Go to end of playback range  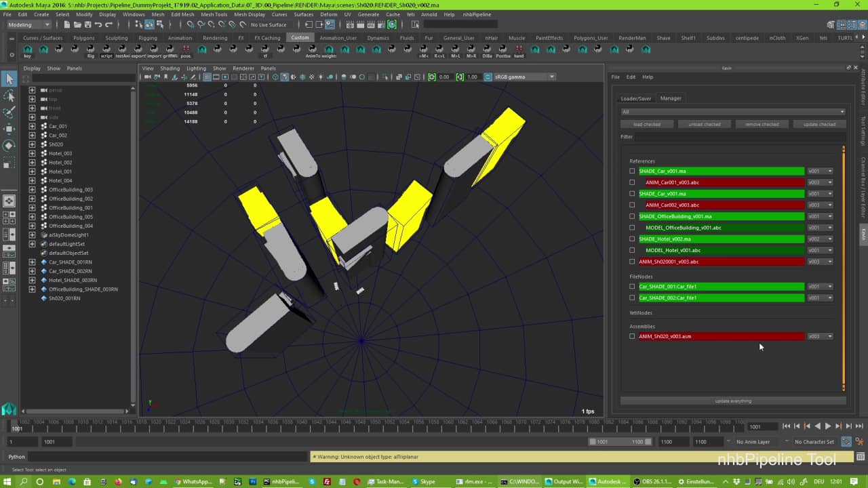859,426
